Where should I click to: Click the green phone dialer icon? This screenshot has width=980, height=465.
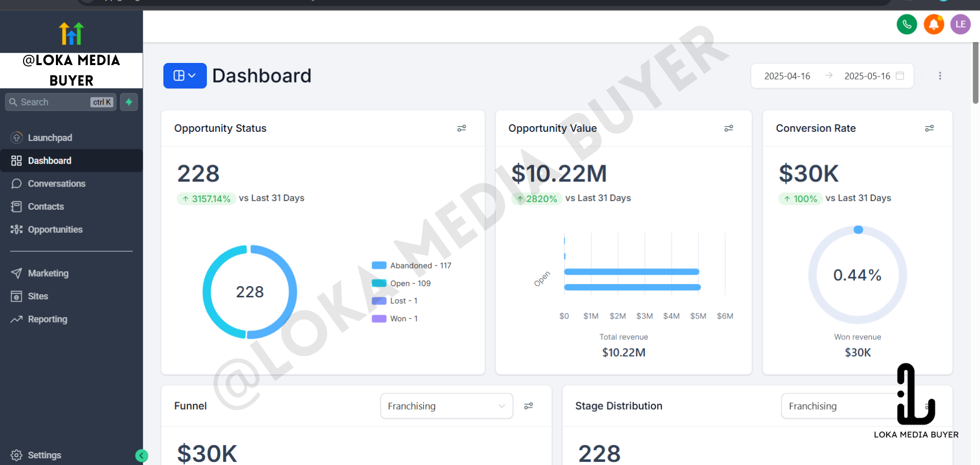(907, 24)
